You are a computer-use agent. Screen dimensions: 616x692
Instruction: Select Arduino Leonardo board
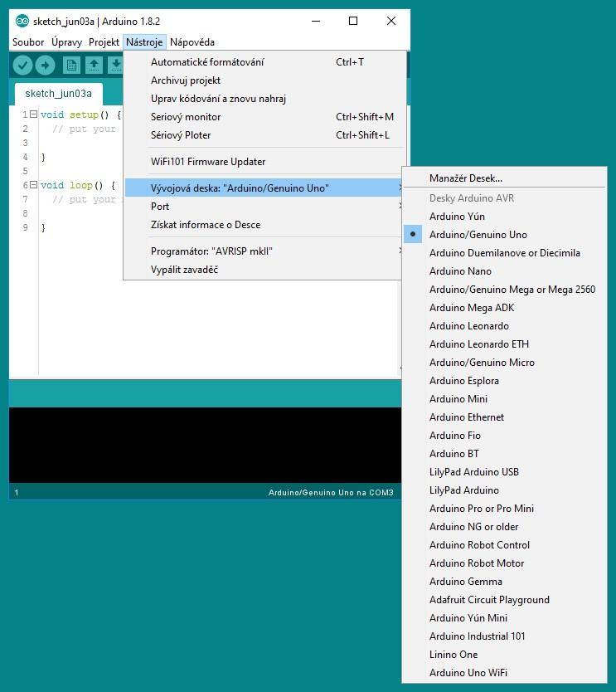tap(504, 326)
